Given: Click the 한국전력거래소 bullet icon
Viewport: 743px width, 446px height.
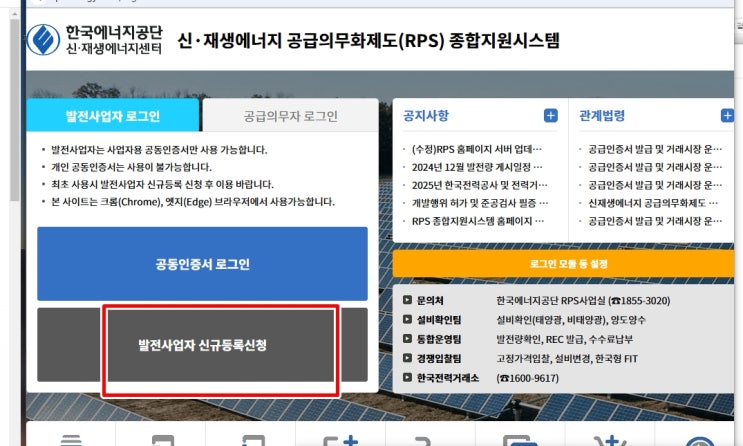Looking at the screenshot, I should pyautogui.click(x=407, y=378).
